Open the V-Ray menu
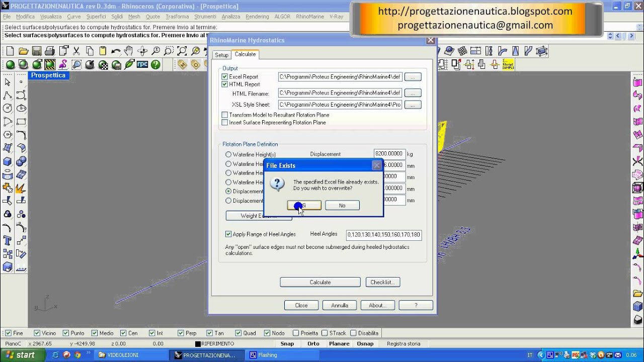Image resolution: width=644 pixels, height=362 pixels. [336, 17]
